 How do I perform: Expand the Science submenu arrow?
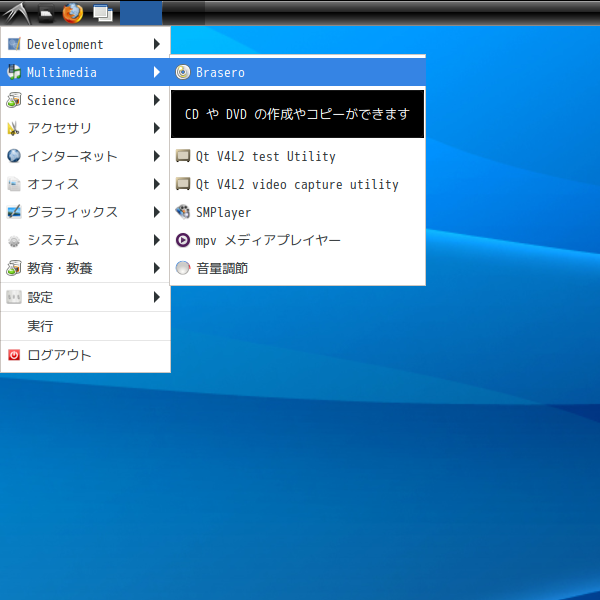157,100
